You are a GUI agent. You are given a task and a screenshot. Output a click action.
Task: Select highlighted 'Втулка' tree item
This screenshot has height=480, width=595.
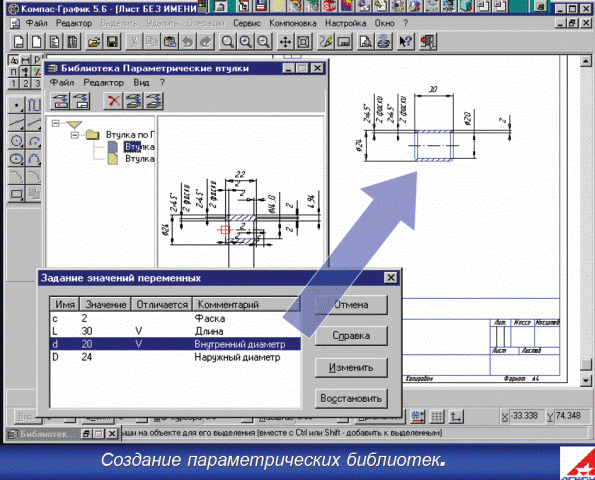click(139, 147)
